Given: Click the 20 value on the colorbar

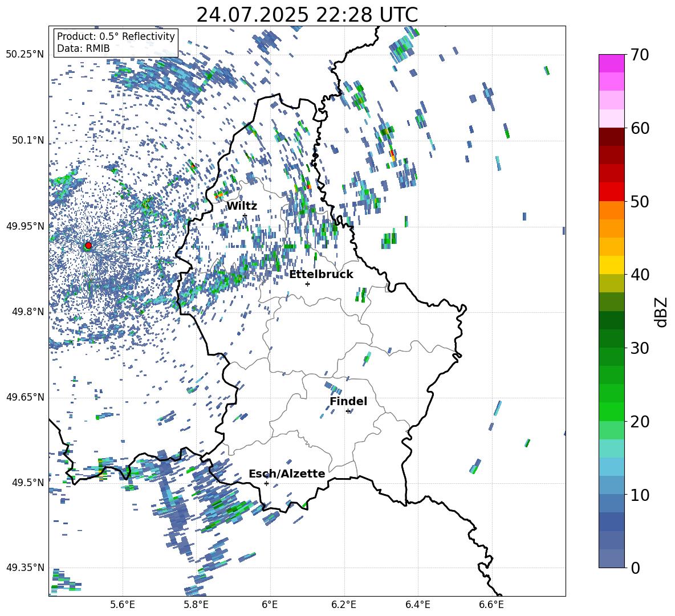Looking at the screenshot, I should tap(640, 422).
